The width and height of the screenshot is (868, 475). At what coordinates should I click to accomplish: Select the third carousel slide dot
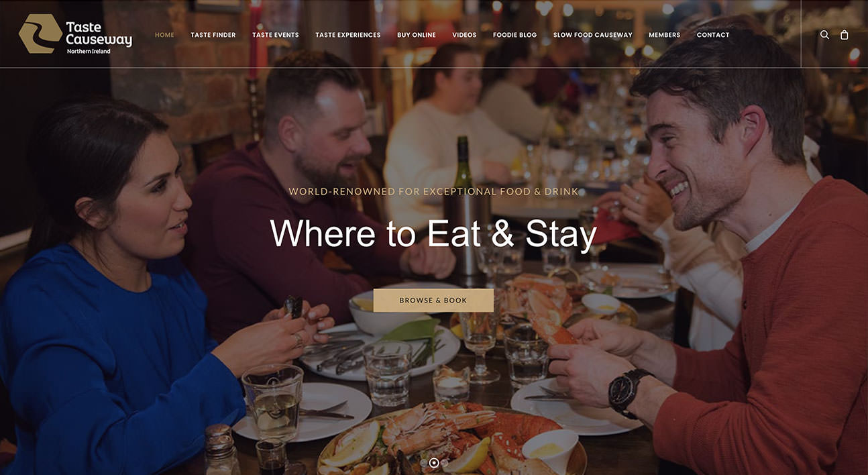coord(444,463)
